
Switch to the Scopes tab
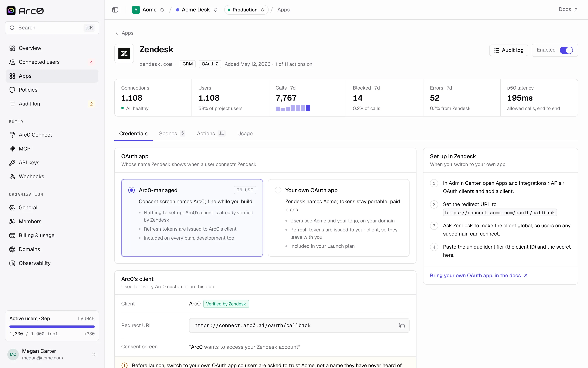pos(172,134)
